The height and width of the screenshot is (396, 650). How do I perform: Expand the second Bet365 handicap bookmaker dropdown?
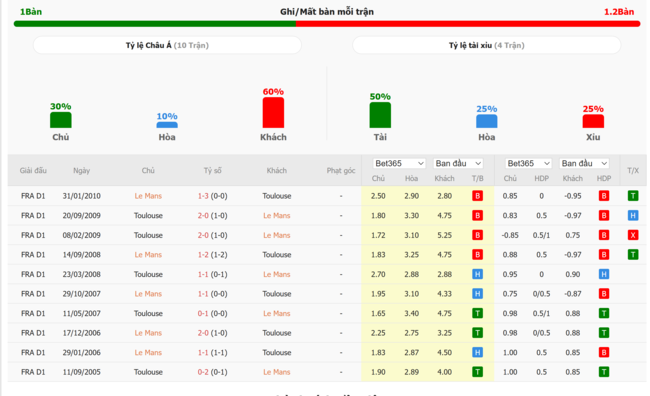(x=529, y=163)
